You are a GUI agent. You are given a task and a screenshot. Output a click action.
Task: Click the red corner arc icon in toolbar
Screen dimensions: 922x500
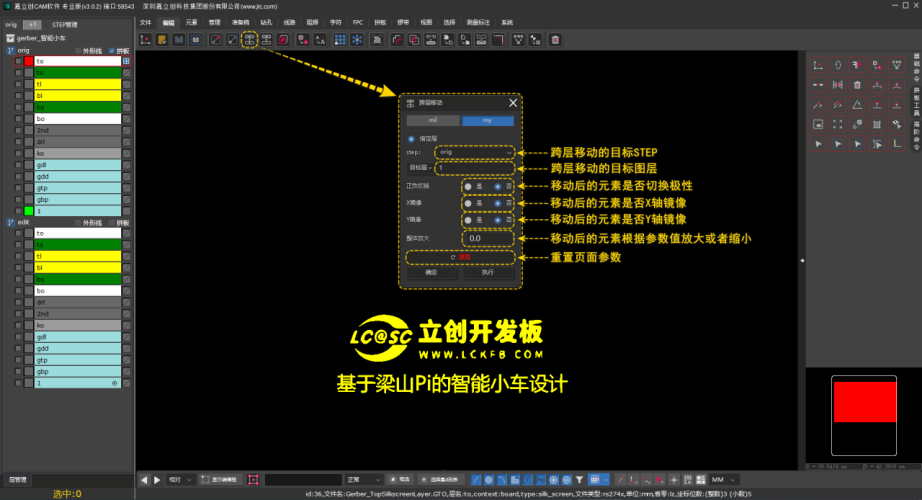point(397,40)
